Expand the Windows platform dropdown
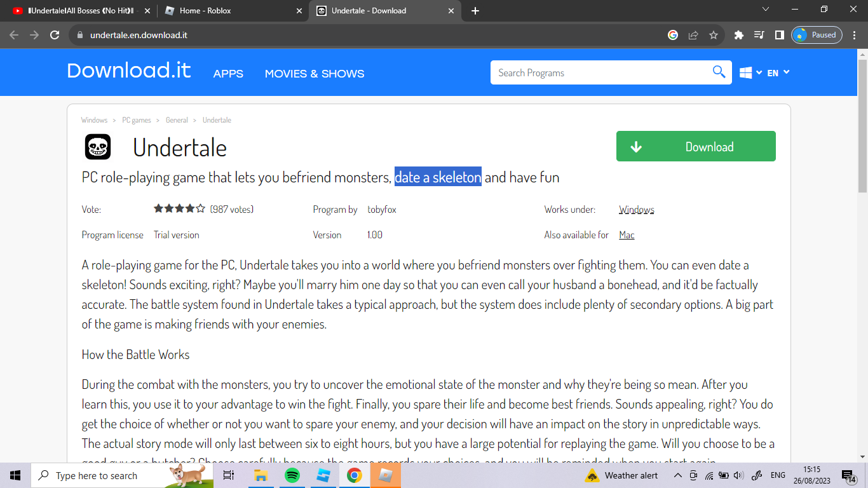 (x=750, y=73)
